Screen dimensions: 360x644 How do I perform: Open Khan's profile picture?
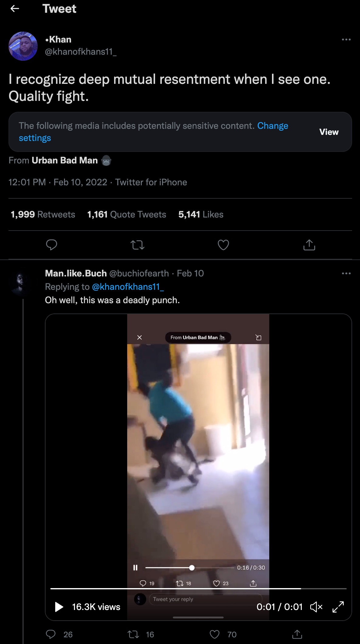pyautogui.click(x=23, y=46)
